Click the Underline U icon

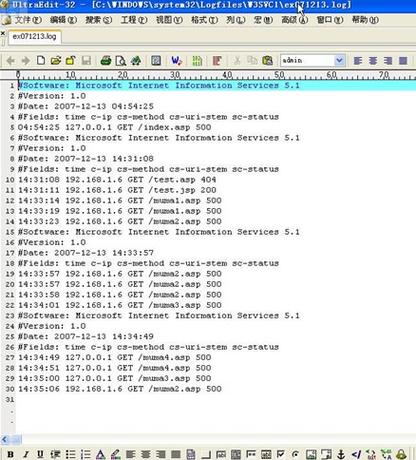pos(40,454)
